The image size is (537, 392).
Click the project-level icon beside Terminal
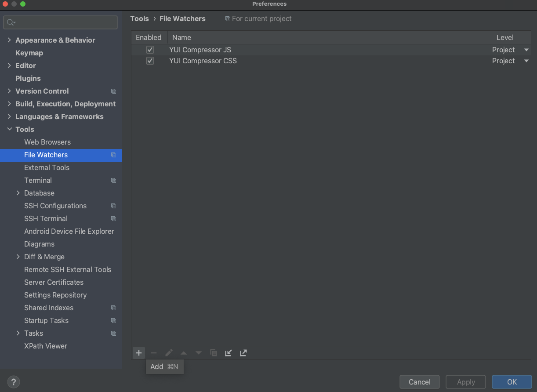114,181
